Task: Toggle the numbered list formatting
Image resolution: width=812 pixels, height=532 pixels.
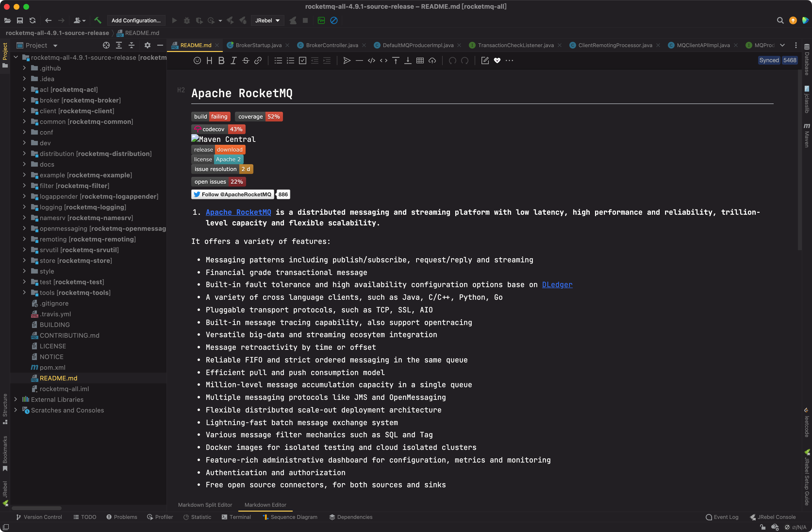Action: tap(290, 60)
